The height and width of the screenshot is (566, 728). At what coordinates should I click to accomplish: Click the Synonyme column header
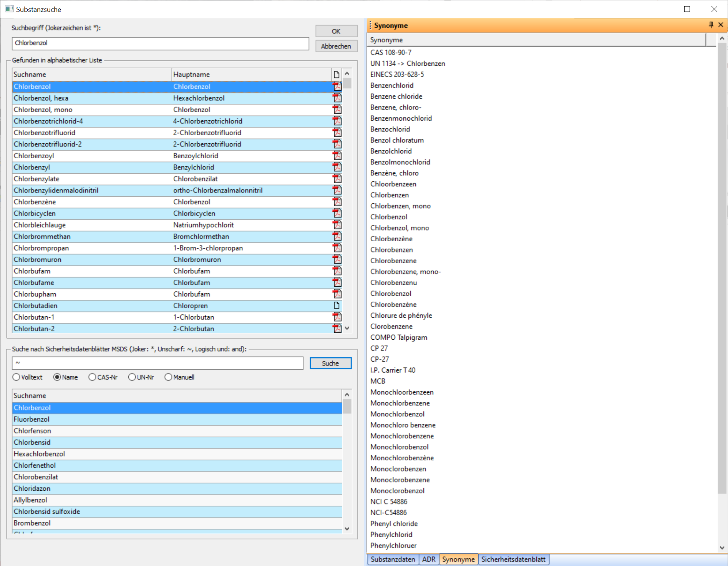(537, 40)
